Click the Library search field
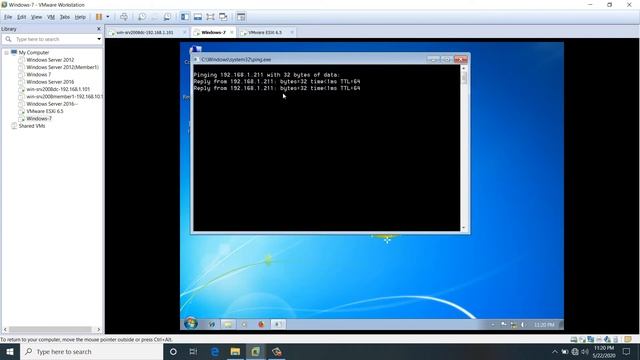The width and height of the screenshot is (640, 360). pyautogui.click(x=53, y=39)
